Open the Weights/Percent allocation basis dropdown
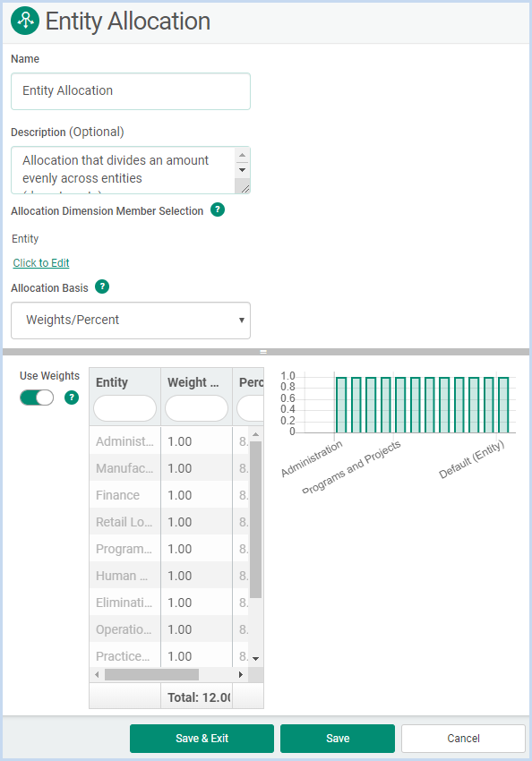 tap(131, 321)
